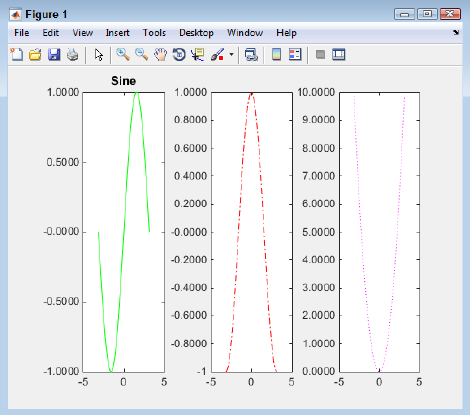Viewport: 470px width, 415px height.
Task: Click the Show Plot Tools icon
Action: point(339,55)
